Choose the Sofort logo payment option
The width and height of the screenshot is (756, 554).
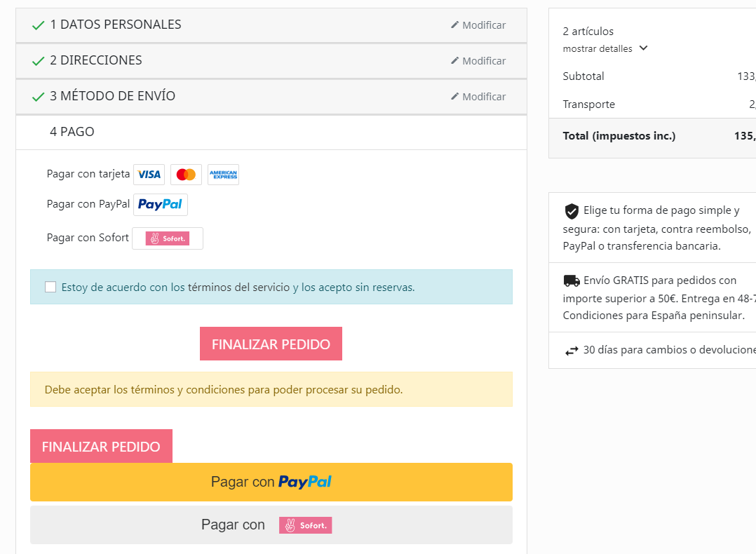click(168, 238)
